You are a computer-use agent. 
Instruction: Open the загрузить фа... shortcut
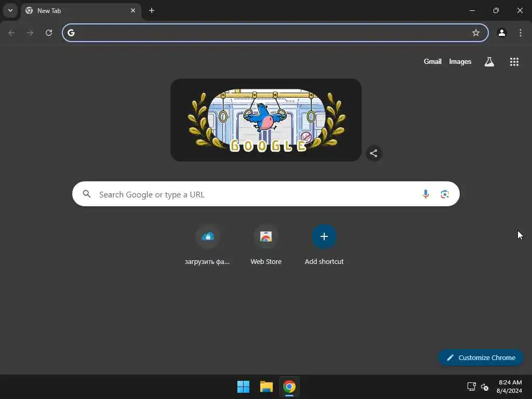coord(207,245)
